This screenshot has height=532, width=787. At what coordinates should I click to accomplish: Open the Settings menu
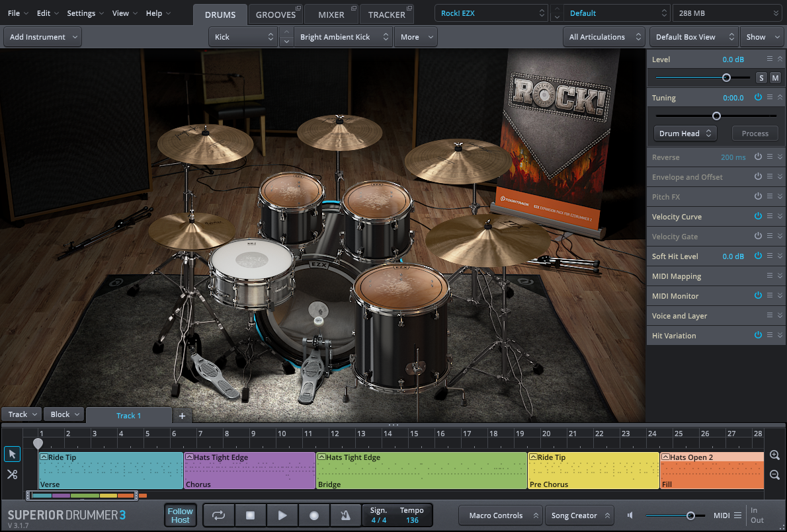click(85, 13)
